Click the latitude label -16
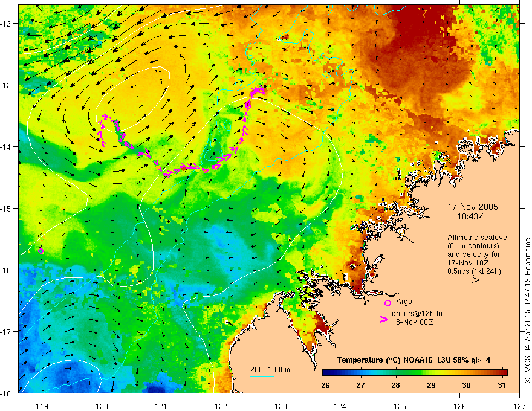 (7, 270)
